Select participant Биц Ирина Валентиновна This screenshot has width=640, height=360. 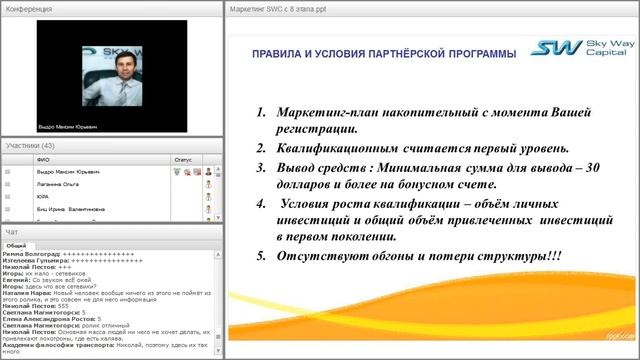71,209
